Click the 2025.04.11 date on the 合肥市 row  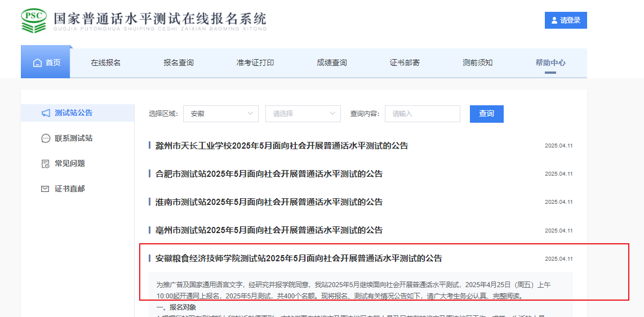(x=558, y=174)
